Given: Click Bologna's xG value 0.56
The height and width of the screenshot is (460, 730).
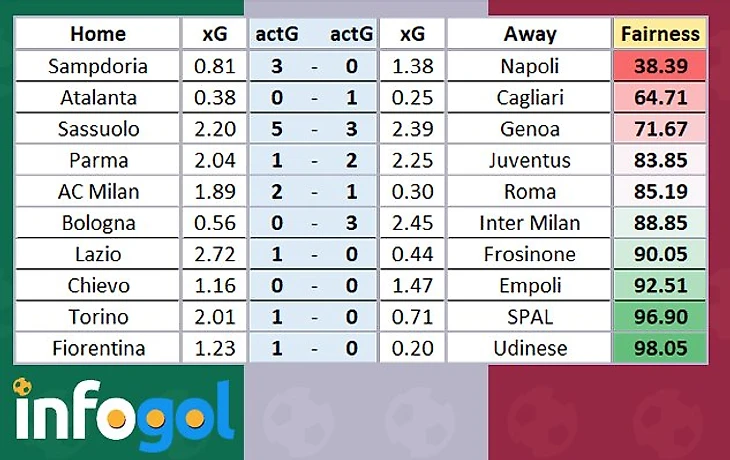Looking at the screenshot, I should coord(215,223).
